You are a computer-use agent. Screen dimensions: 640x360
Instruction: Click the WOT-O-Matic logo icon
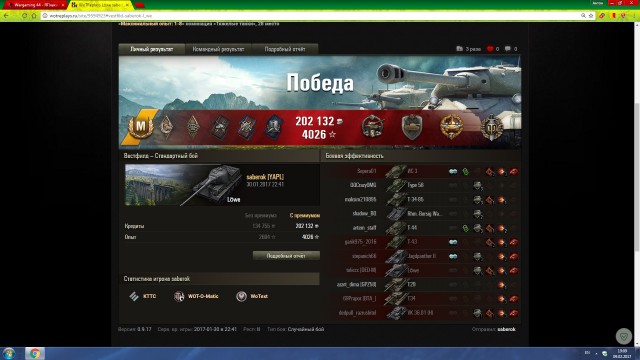click(x=179, y=296)
